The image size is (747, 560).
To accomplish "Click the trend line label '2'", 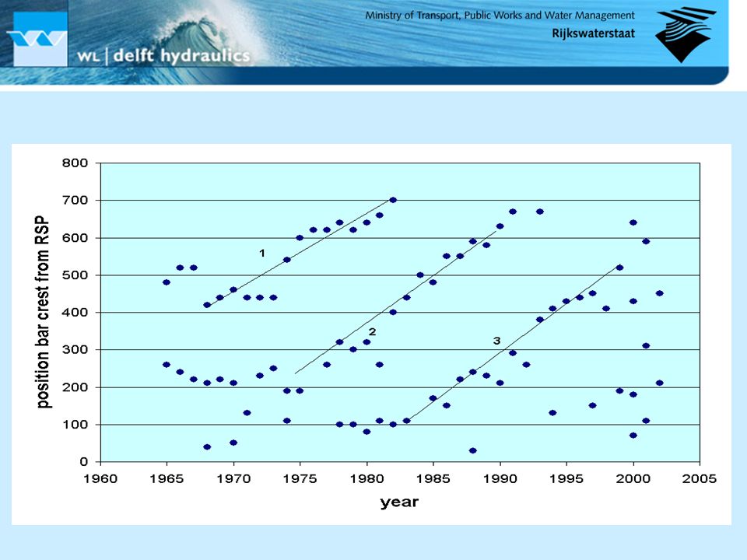I will pos(372,331).
